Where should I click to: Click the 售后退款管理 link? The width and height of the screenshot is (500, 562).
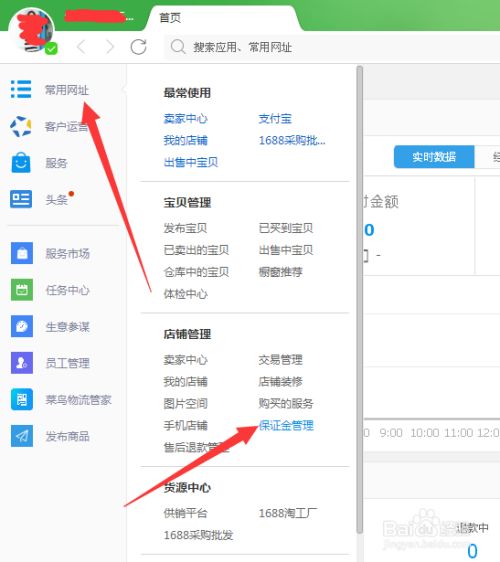[196, 447]
